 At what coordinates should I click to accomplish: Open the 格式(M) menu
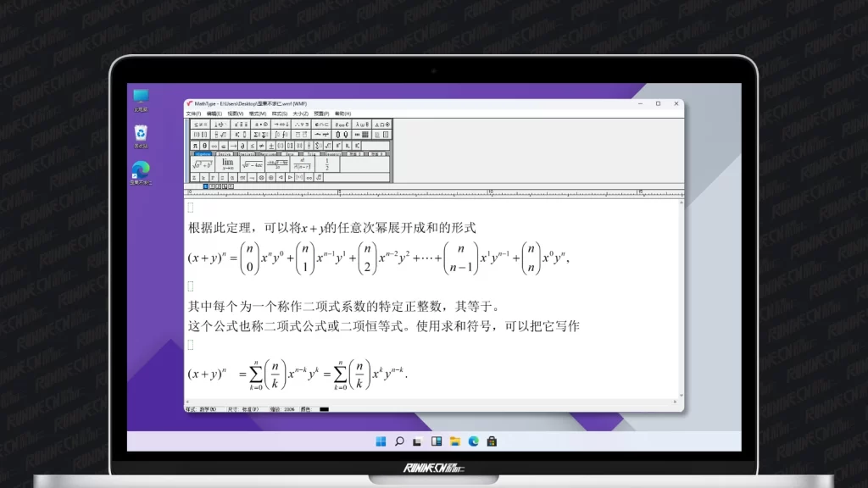tap(256, 113)
